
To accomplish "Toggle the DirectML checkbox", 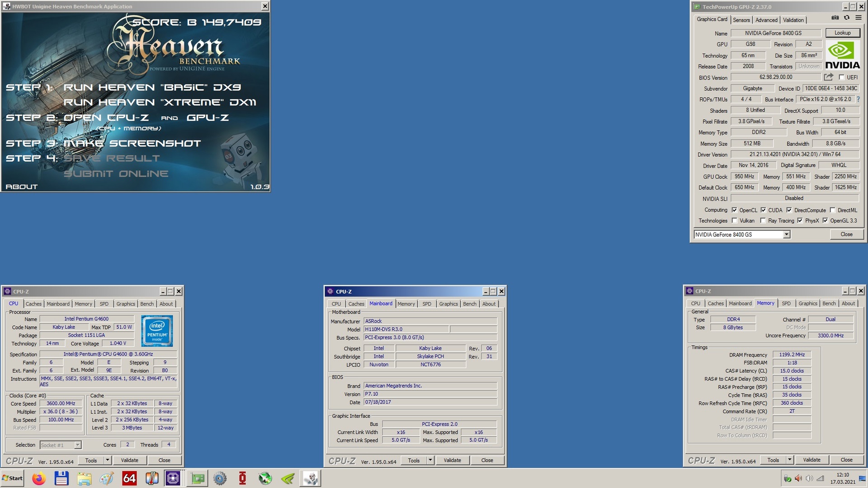I will point(832,210).
